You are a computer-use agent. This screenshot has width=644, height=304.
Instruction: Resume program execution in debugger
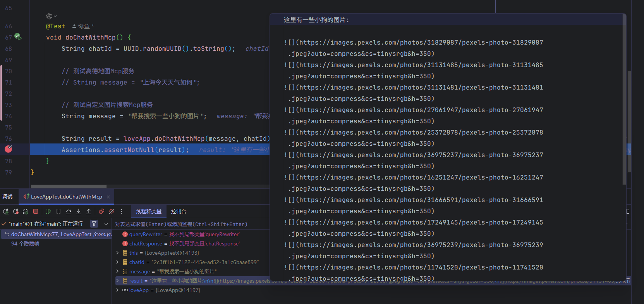pyautogui.click(x=48, y=211)
